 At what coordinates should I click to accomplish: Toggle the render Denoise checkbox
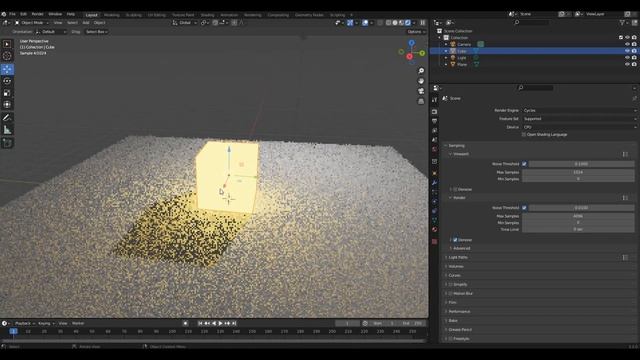(455, 240)
